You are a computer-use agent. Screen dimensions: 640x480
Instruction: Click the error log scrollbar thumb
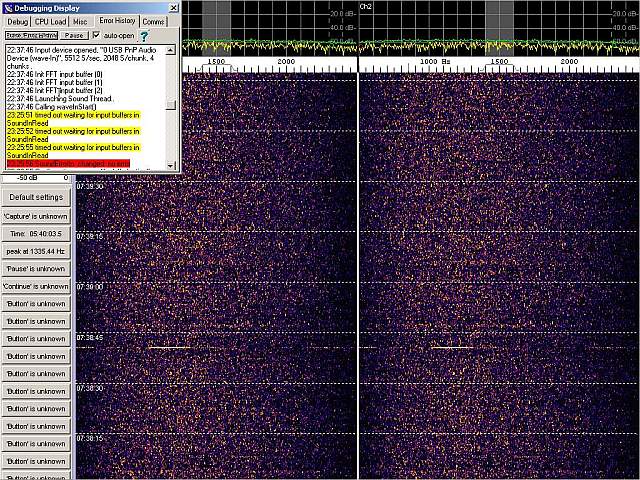click(172, 105)
